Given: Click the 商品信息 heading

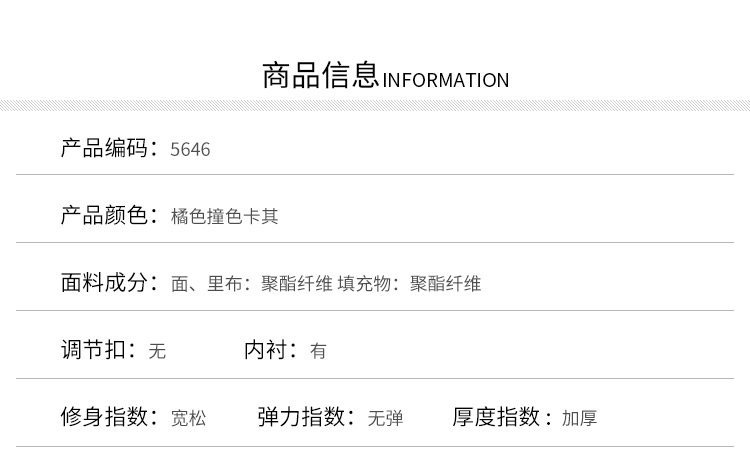Looking at the screenshot, I should coord(320,76).
